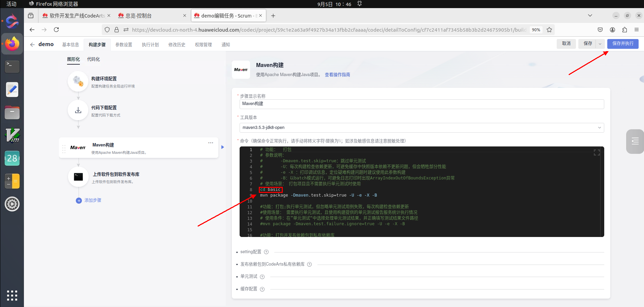Click the setting配置 help question icon
This screenshot has height=307, width=644.
point(266,252)
